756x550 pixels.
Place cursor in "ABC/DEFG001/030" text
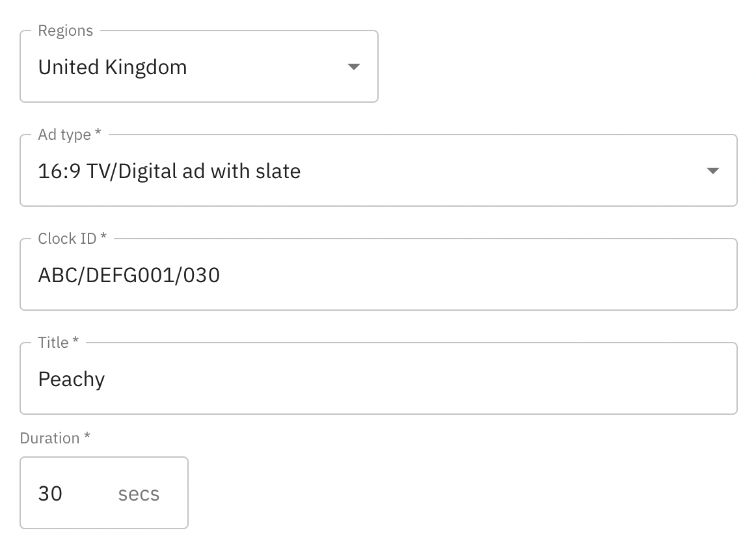point(129,276)
